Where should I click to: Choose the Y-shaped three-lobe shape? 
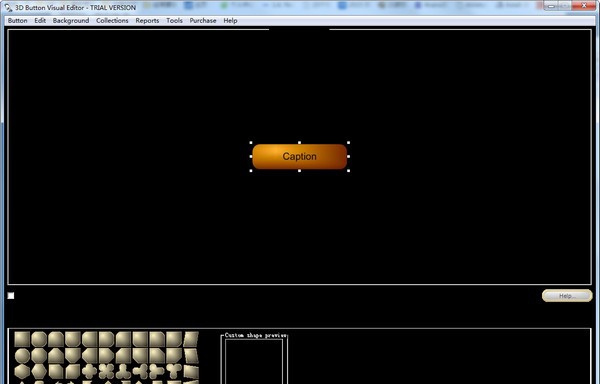(x=174, y=371)
